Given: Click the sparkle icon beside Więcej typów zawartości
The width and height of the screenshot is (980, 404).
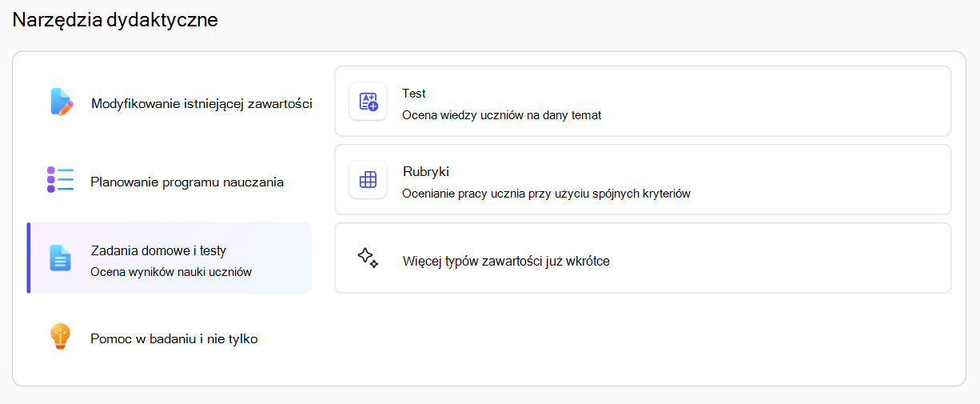Looking at the screenshot, I should tap(368, 258).
